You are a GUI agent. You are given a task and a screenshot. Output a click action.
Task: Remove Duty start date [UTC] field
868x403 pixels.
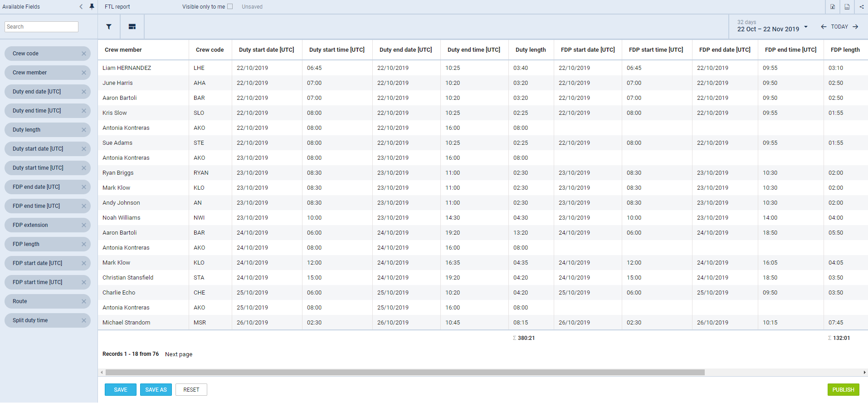pyautogui.click(x=83, y=149)
